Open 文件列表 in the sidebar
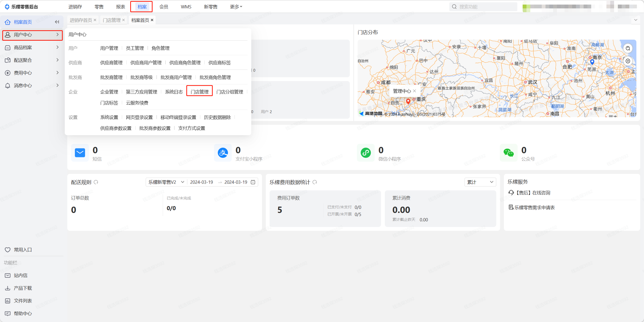This screenshot has height=322, width=644. pos(23,301)
